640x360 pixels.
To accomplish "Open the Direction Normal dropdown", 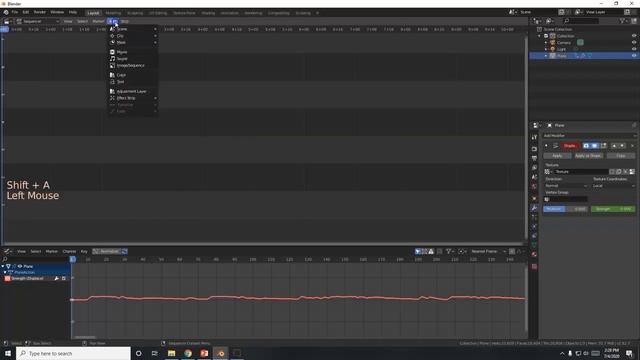I will tap(567, 186).
